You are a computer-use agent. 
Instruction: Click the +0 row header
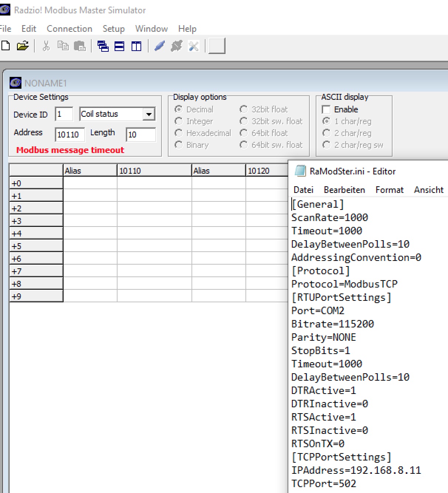(36, 183)
